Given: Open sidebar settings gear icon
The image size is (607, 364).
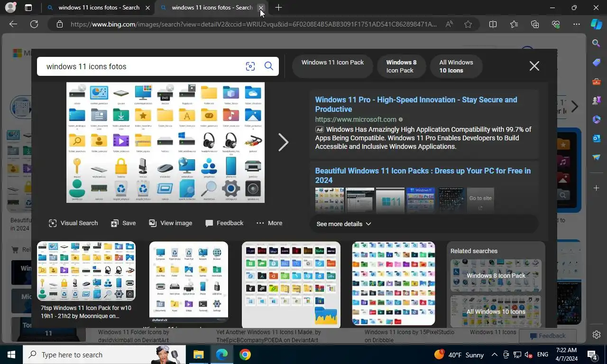Looking at the screenshot, I should click(597, 335).
